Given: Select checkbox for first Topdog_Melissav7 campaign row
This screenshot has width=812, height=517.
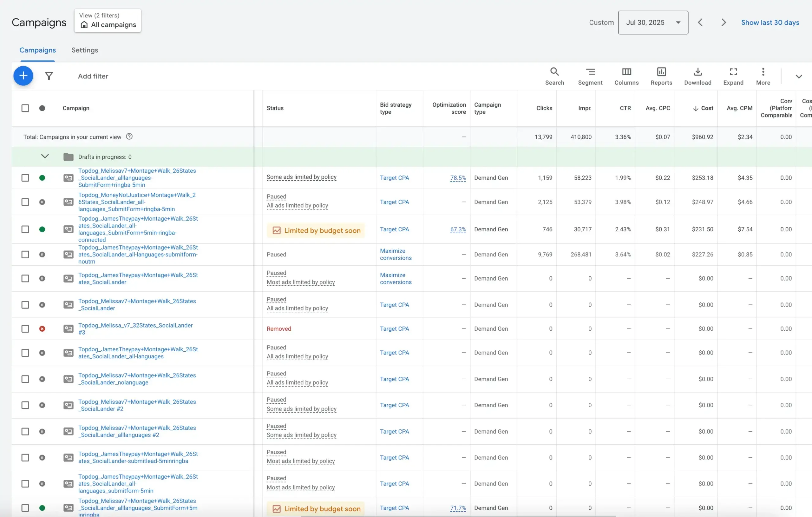Looking at the screenshot, I should point(25,178).
